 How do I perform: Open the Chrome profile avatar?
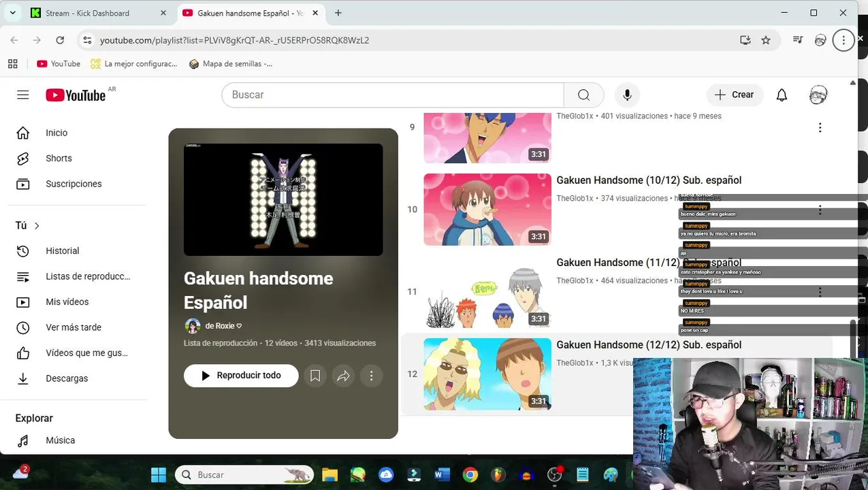coord(820,40)
